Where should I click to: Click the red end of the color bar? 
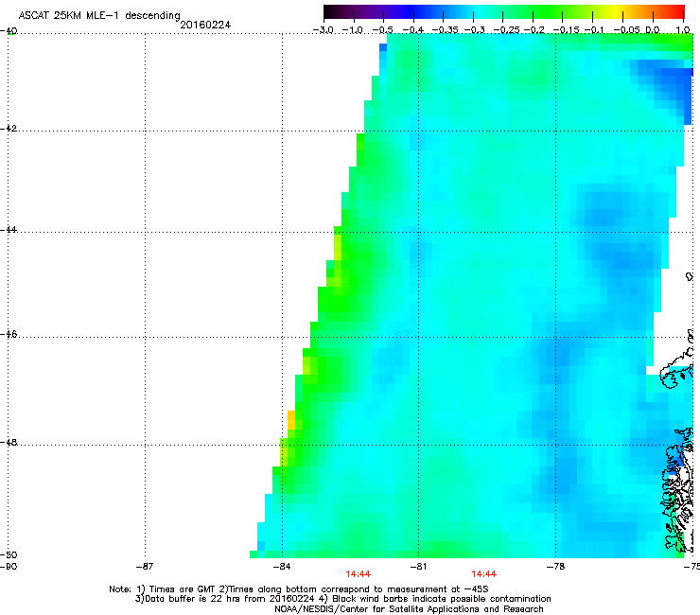tap(676, 11)
